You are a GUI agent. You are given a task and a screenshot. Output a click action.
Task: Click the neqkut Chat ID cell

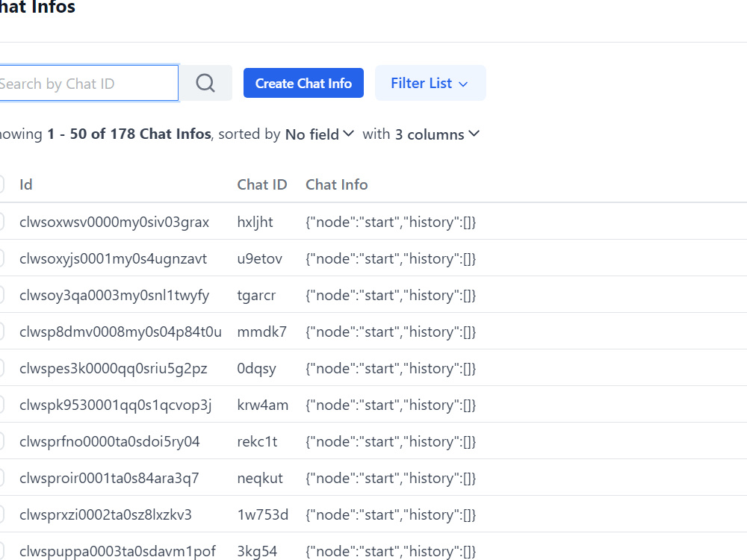[x=260, y=479]
